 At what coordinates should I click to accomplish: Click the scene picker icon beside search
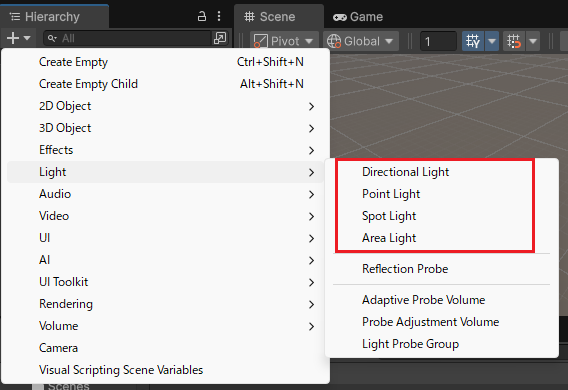coord(220,38)
